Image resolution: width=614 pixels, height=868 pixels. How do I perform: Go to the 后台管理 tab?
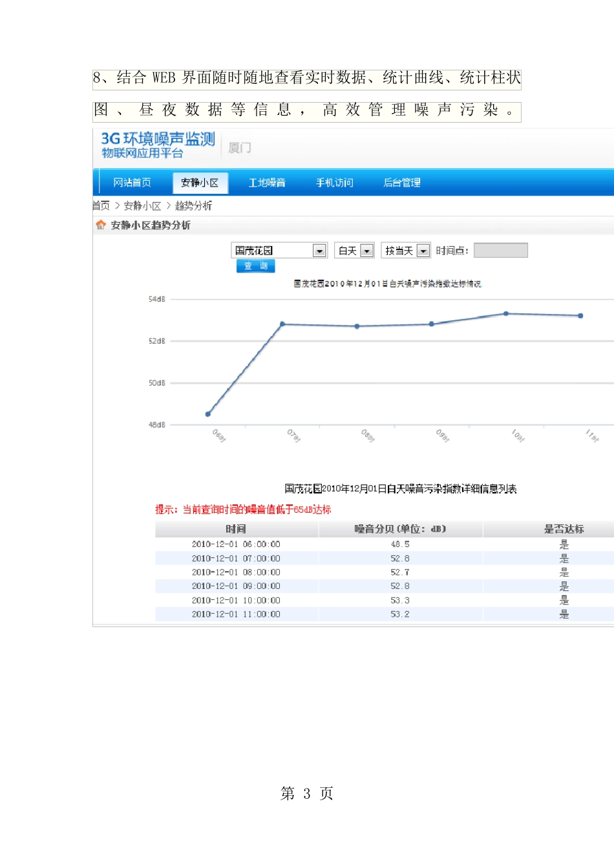[401, 183]
